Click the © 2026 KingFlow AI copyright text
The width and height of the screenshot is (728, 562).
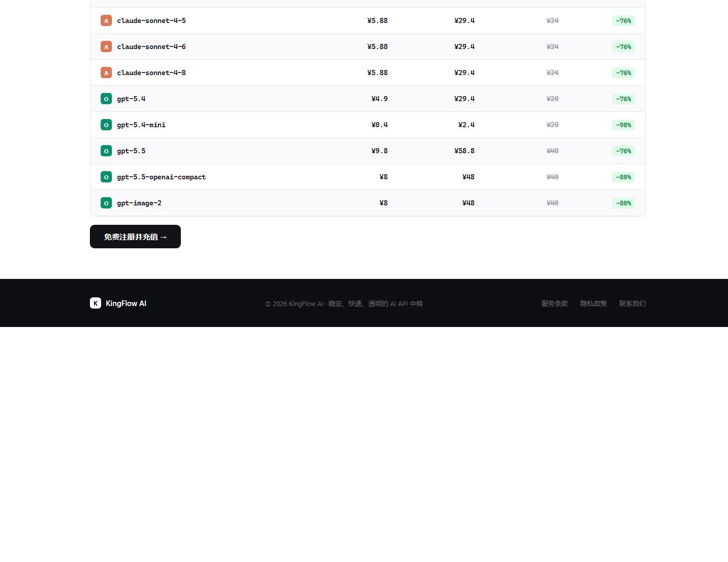(344, 303)
